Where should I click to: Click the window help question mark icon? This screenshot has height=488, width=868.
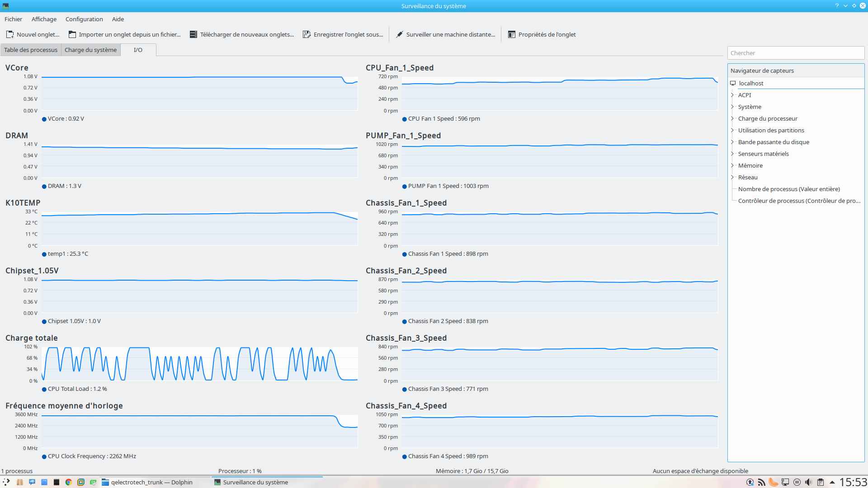click(837, 6)
